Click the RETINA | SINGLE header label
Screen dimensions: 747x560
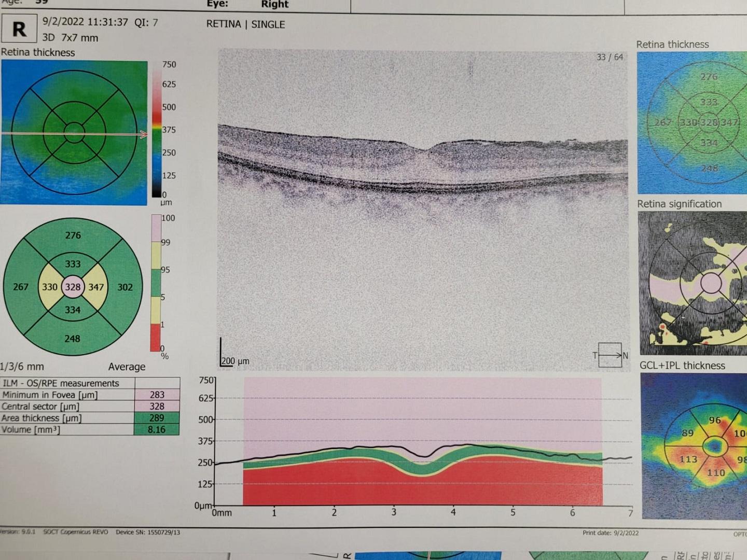pos(245,24)
